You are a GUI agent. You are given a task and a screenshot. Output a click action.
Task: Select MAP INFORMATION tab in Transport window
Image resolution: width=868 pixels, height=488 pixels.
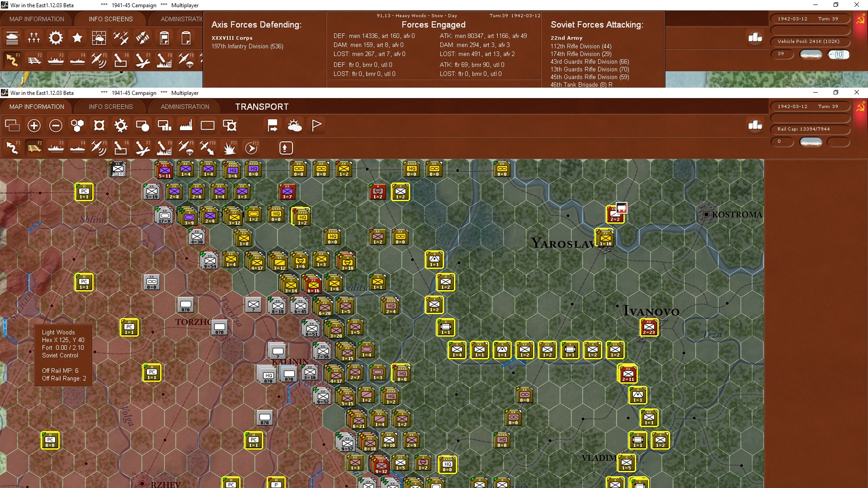click(x=37, y=107)
